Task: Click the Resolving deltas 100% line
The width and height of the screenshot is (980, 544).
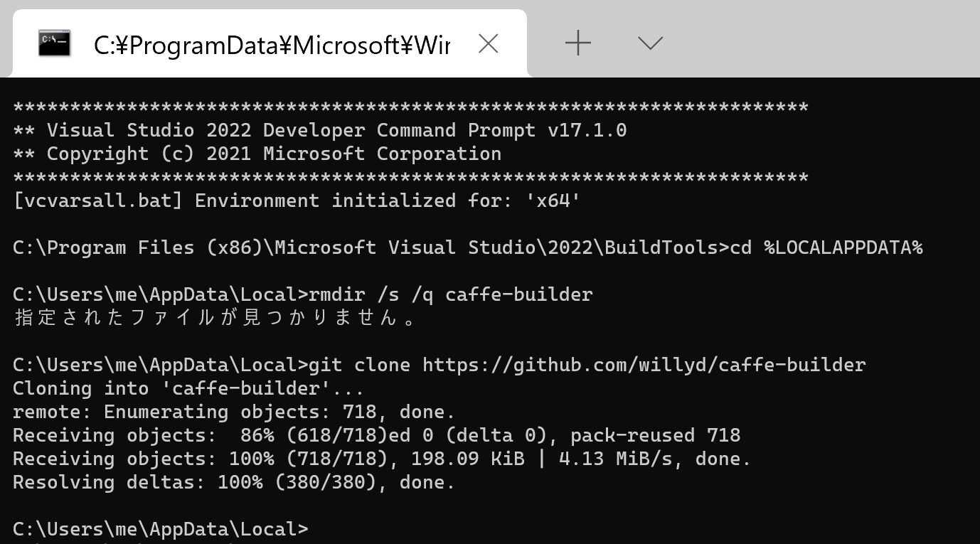Action: click(234, 482)
